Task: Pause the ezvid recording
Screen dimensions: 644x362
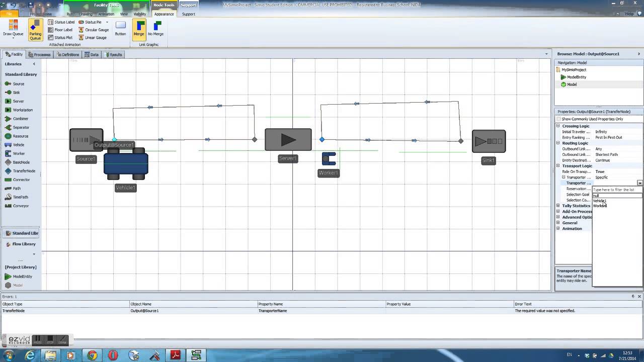Action: [x=37, y=340]
